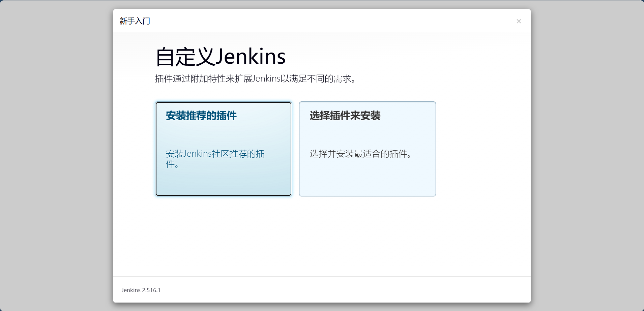Close the 新手入门 dialog with the X
The height and width of the screenshot is (311, 644).
tap(519, 21)
